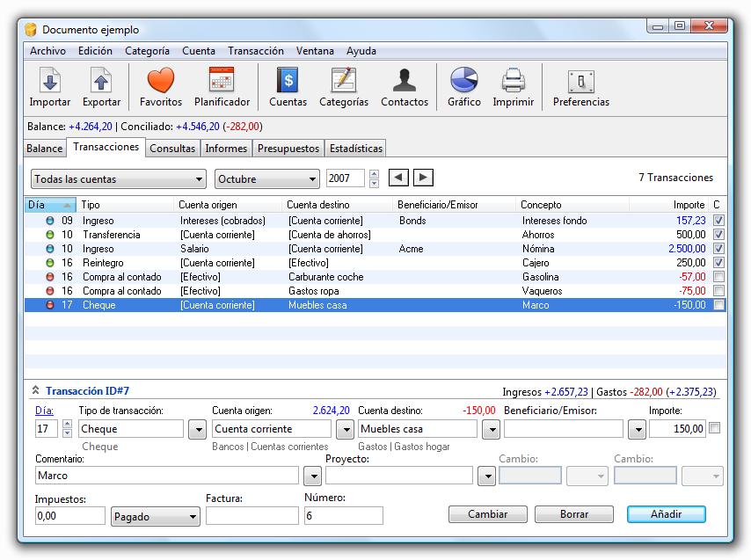Select the Vaqueros transaction row
Viewport: 751px width, 560px height.
(375, 290)
